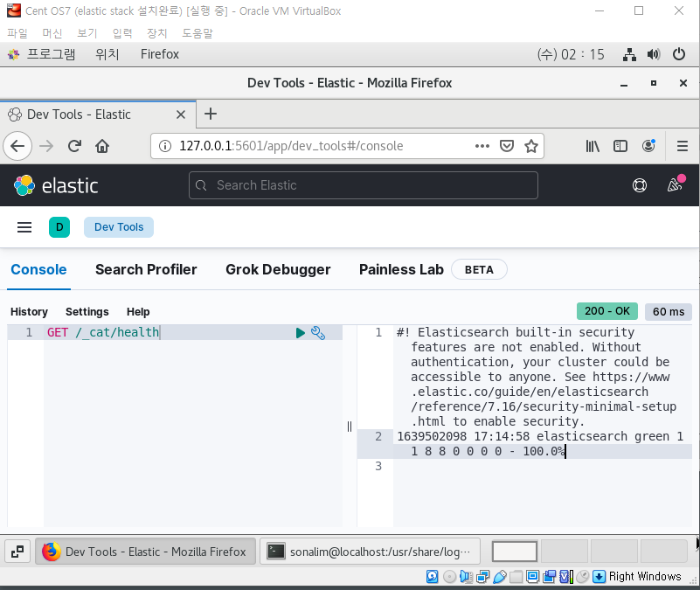Open the Kibana hamburger navigation menu
The width and height of the screenshot is (700, 590).
point(24,227)
